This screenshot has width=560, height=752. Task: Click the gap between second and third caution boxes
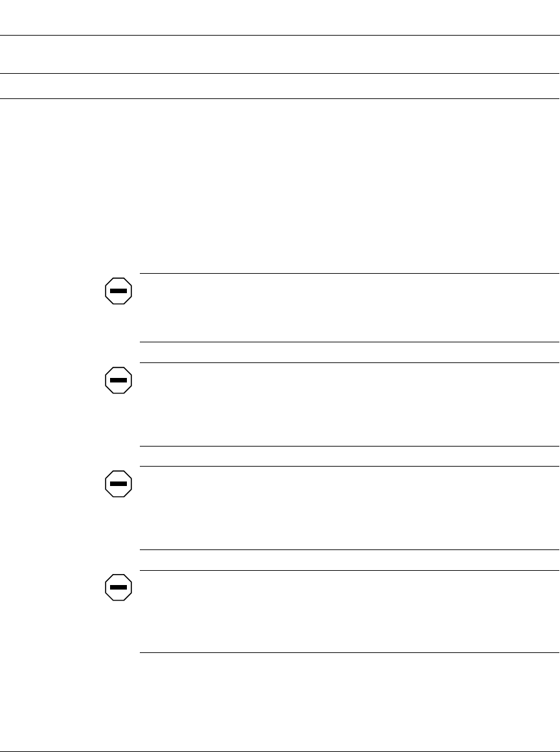(350, 456)
